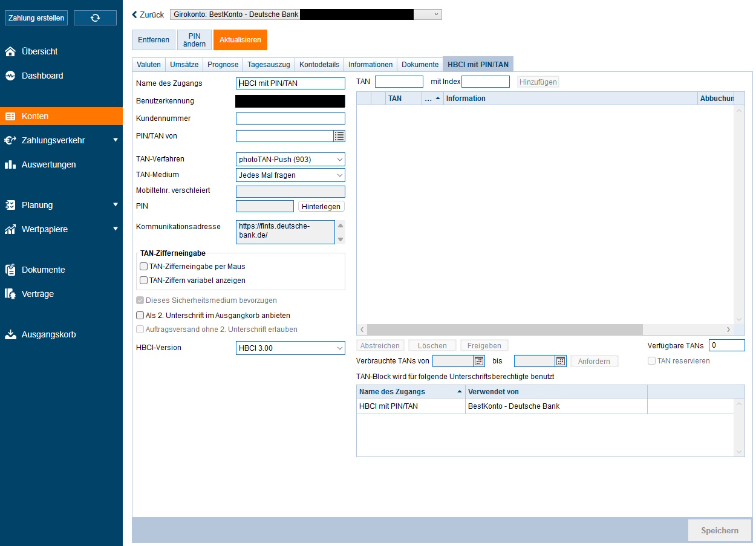Open calendar for Verbrauchte TANs von date
756x546 pixels.
[479, 361]
